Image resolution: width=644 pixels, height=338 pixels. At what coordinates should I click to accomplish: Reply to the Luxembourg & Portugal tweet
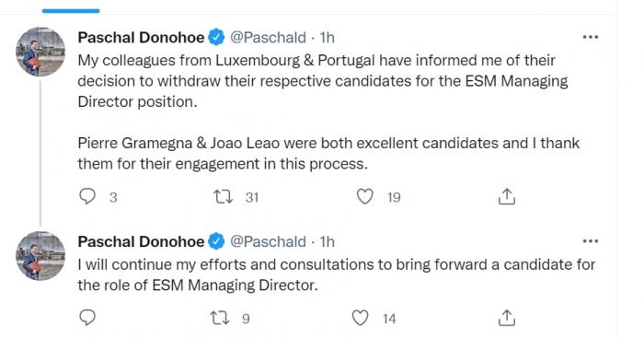pyautogui.click(x=87, y=196)
